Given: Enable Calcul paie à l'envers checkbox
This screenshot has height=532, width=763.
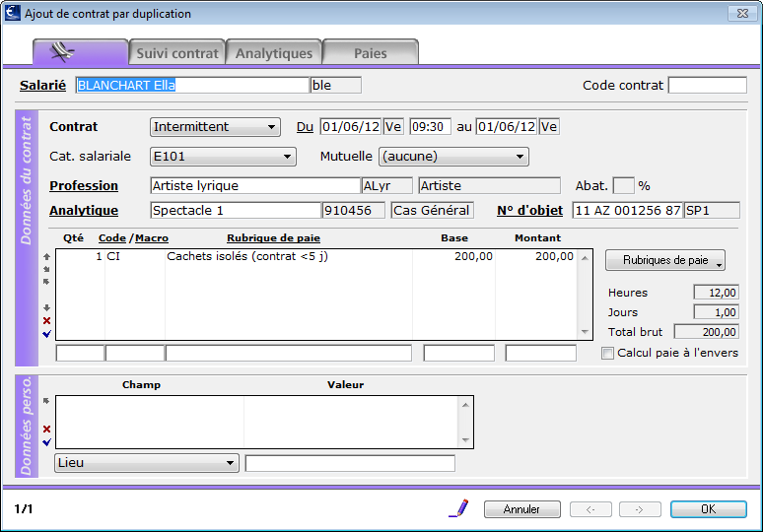Looking at the screenshot, I should pyautogui.click(x=607, y=353).
